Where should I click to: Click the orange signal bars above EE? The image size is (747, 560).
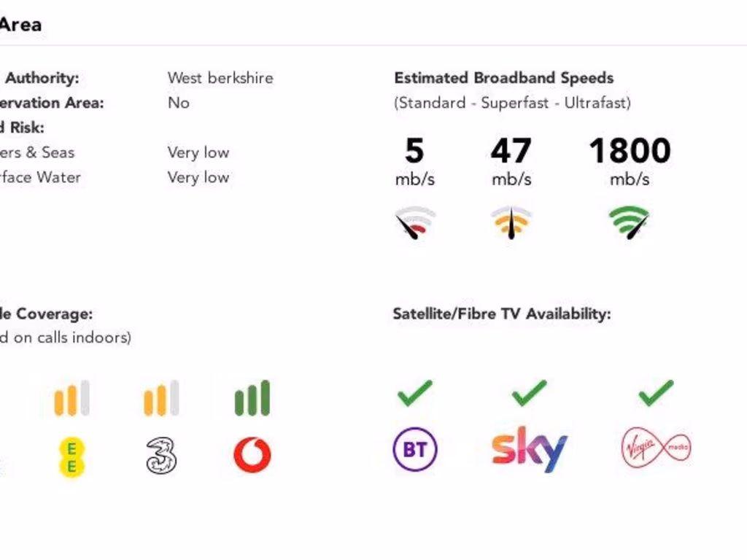(x=71, y=398)
